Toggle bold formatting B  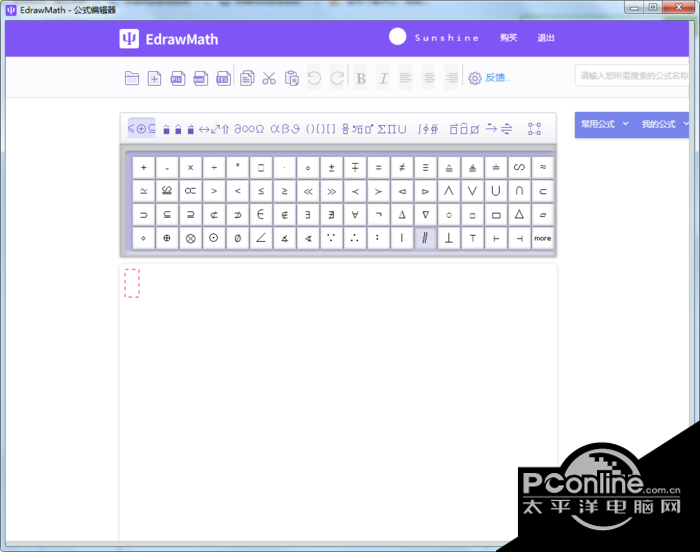[x=361, y=78]
